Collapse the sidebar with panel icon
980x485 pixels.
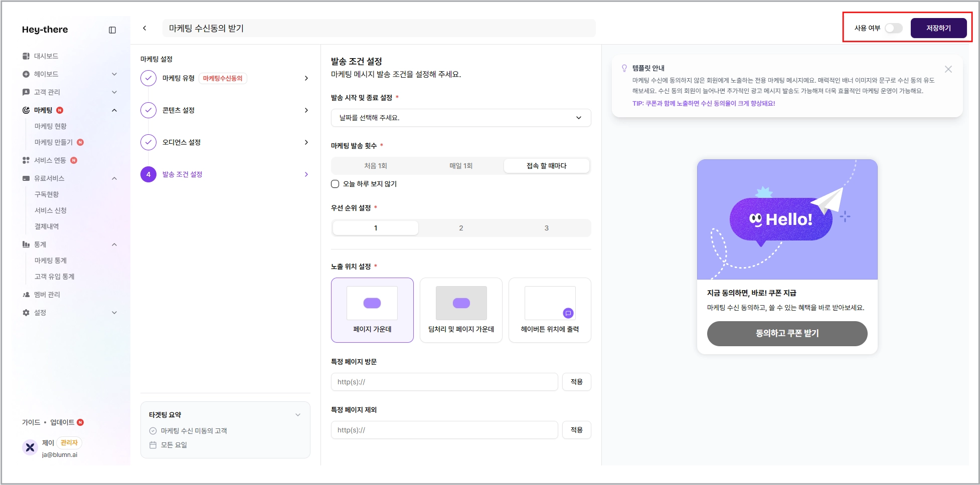click(x=112, y=30)
